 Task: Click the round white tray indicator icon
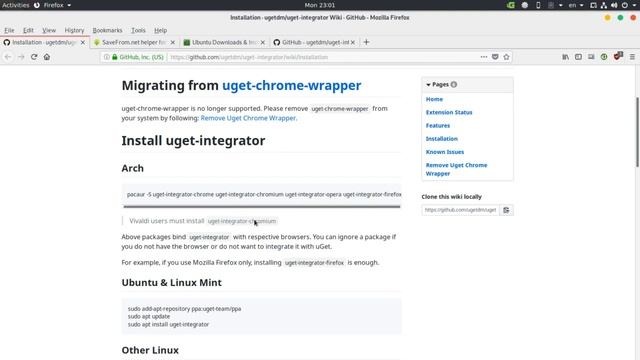coord(525,5)
